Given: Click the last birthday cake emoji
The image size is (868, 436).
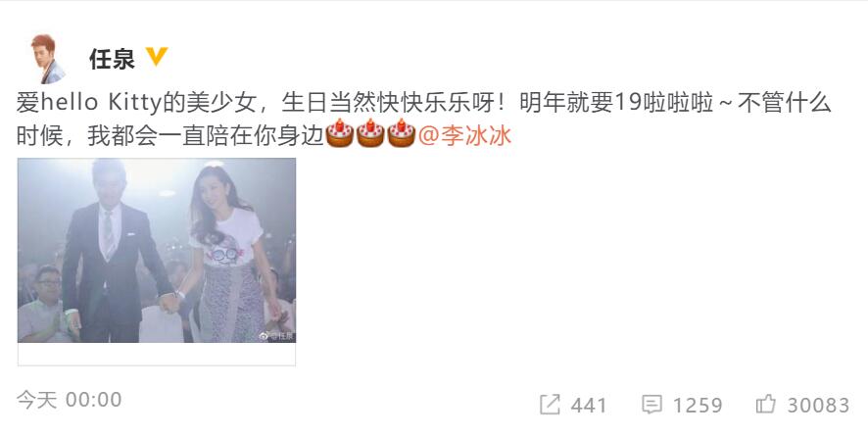Looking at the screenshot, I should tap(402, 133).
